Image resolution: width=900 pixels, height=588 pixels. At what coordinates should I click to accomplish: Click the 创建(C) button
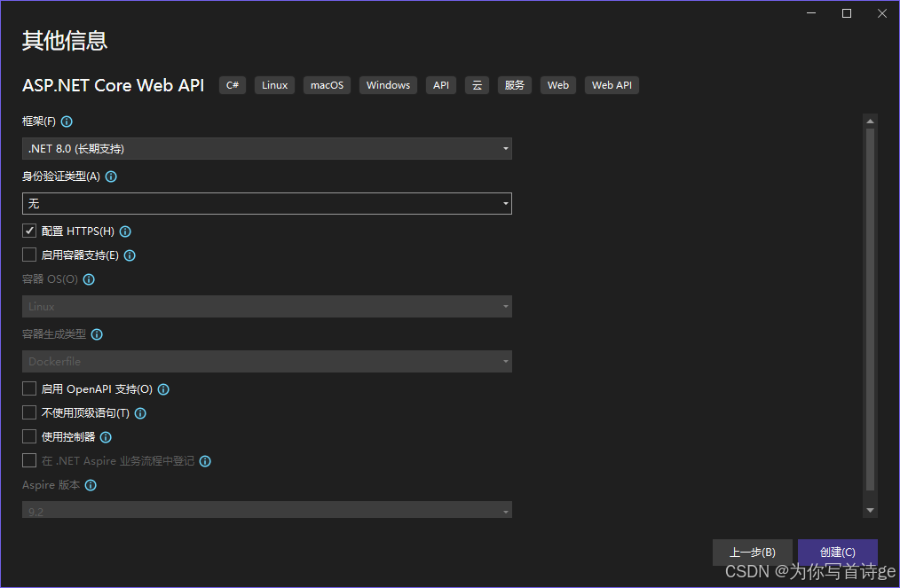838,552
